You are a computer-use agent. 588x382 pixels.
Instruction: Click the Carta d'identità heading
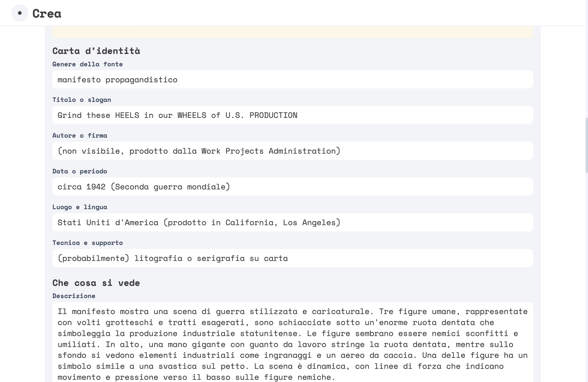click(x=96, y=51)
